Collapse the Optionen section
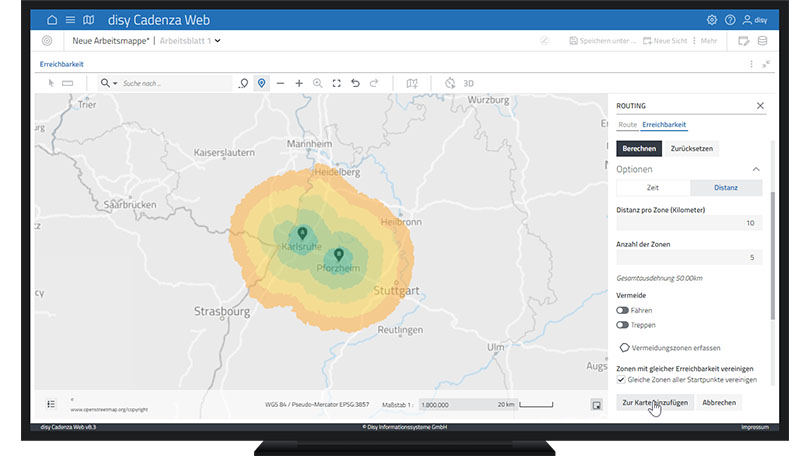 (756, 169)
